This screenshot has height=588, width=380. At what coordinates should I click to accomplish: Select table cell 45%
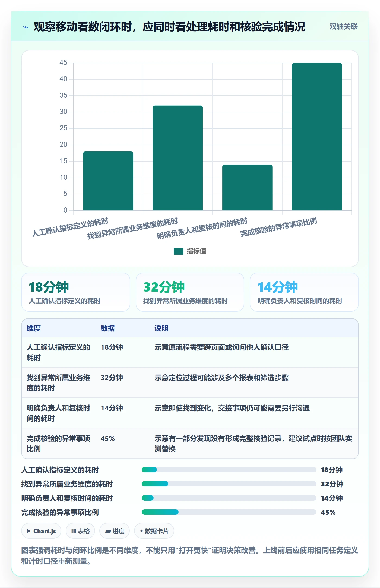[x=108, y=438]
